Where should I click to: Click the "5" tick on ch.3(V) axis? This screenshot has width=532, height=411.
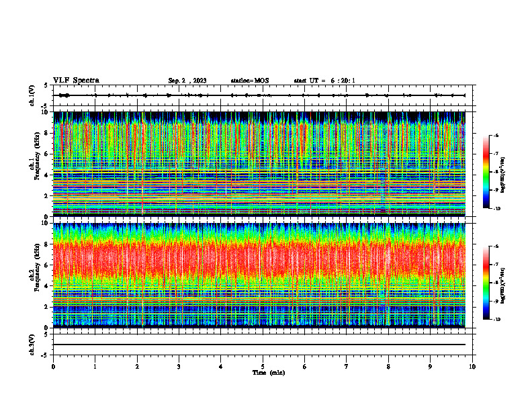[x=46, y=334]
